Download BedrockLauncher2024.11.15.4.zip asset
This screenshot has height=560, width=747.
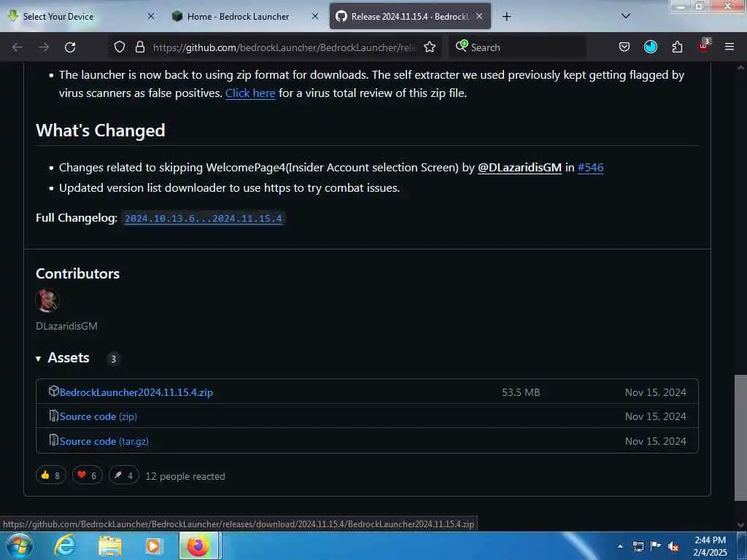click(136, 392)
